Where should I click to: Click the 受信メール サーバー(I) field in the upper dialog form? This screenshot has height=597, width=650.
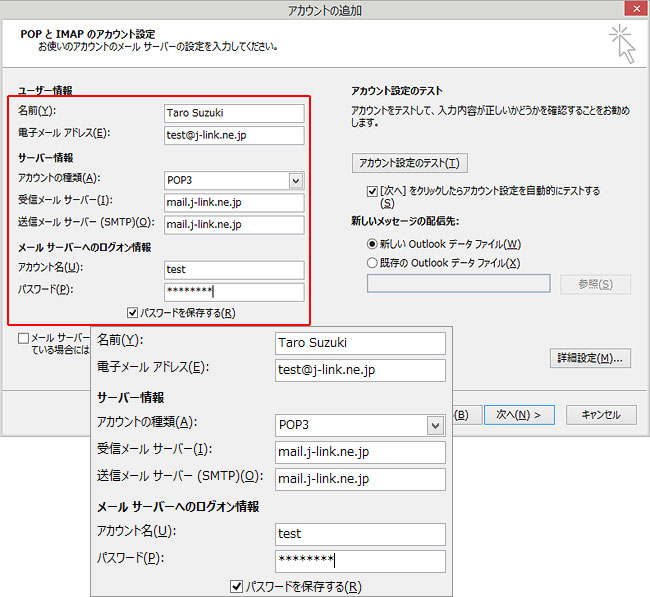click(x=234, y=203)
